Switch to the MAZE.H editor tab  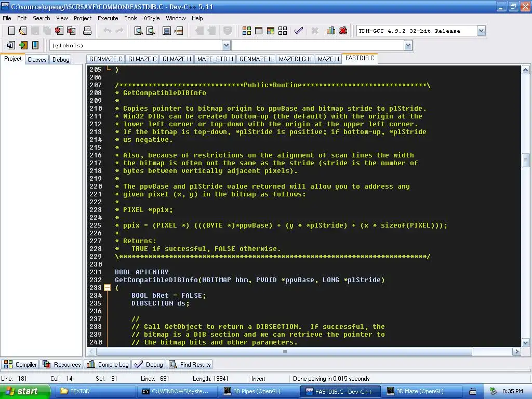click(x=328, y=59)
